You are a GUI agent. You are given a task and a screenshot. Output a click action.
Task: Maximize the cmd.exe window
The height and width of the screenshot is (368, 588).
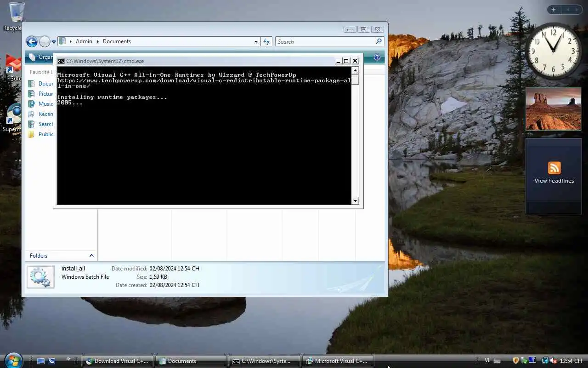point(346,61)
